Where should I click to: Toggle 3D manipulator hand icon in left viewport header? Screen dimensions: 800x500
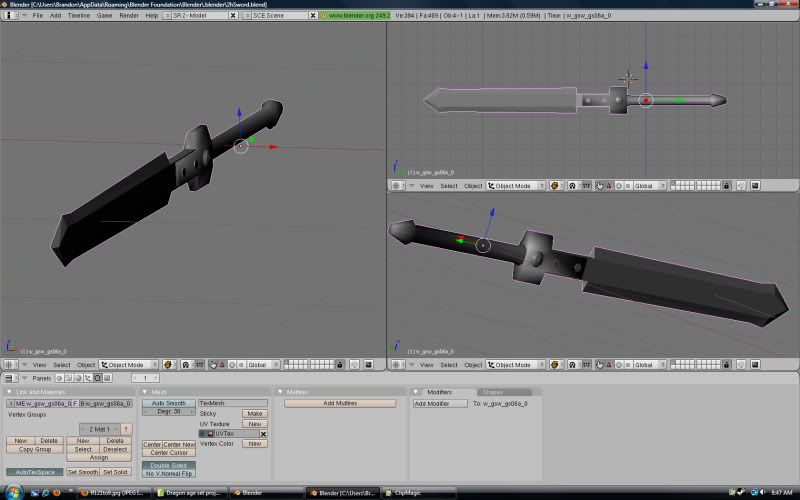click(213, 365)
